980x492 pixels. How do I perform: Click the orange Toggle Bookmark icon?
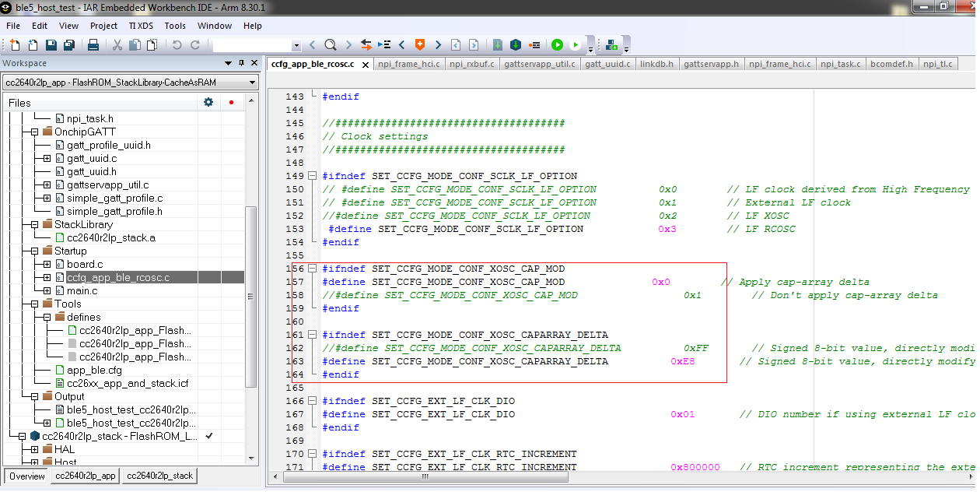(x=420, y=45)
